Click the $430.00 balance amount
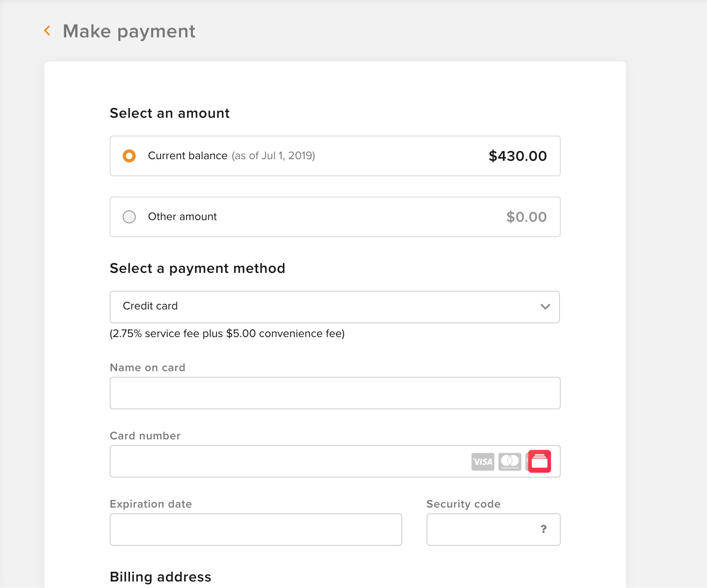This screenshot has width=707, height=588. click(518, 156)
